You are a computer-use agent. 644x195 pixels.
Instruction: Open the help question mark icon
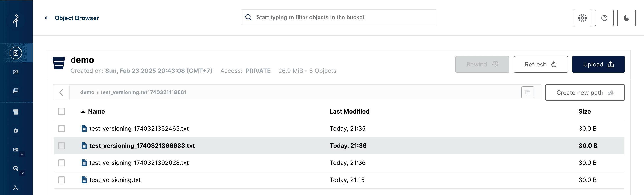point(604,18)
